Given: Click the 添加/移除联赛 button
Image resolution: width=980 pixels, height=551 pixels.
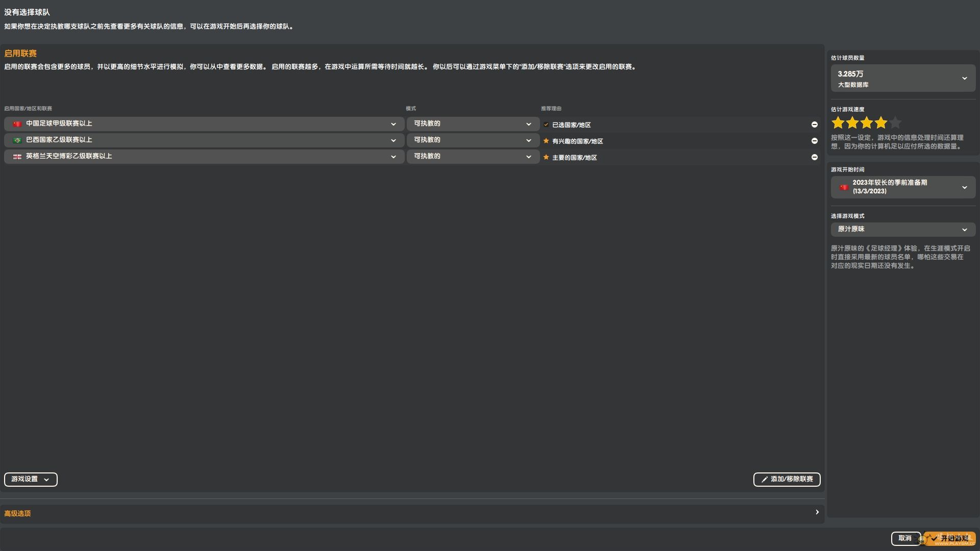Looking at the screenshot, I should [787, 479].
